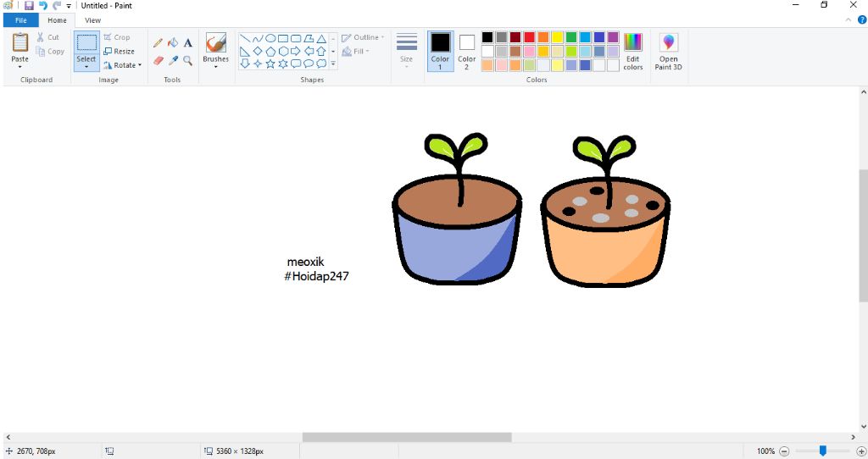The height and width of the screenshot is (459, 868).
Task: Expand the Rotate dropdown menu
Action: pos(140,65)
